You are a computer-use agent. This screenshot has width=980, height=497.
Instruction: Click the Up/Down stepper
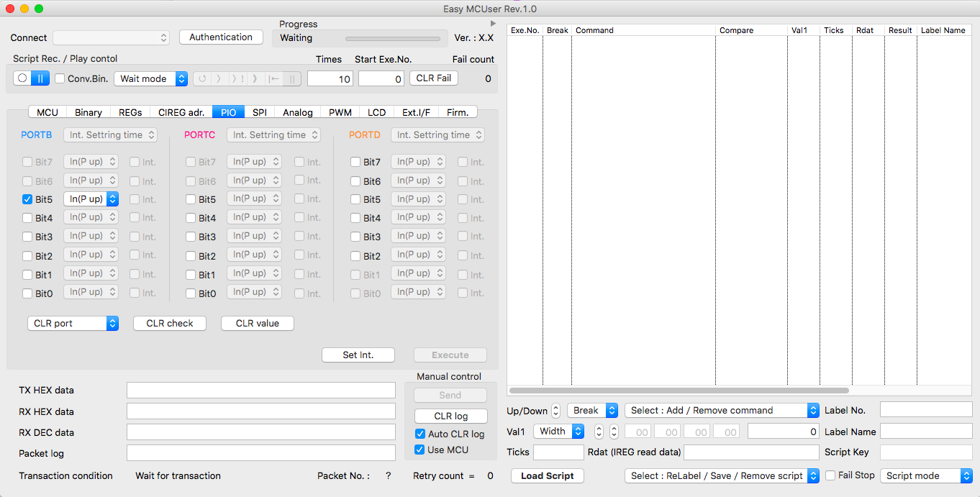coord(555,411)
